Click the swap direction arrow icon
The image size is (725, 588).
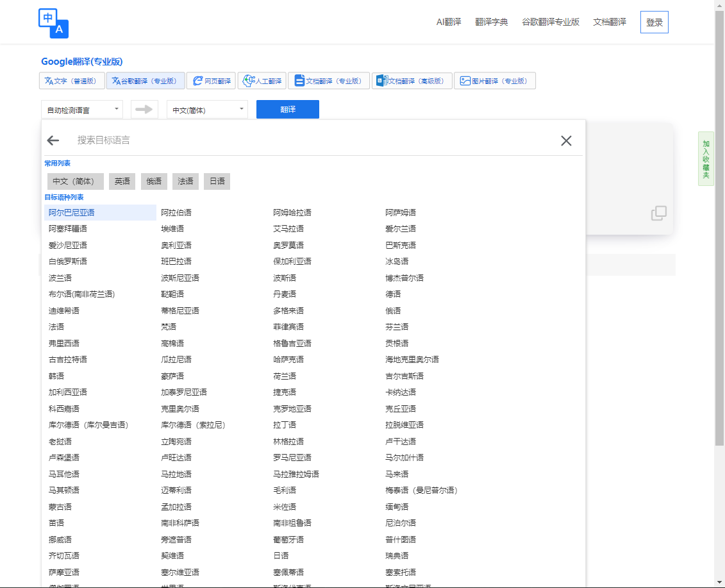point(144,110)
